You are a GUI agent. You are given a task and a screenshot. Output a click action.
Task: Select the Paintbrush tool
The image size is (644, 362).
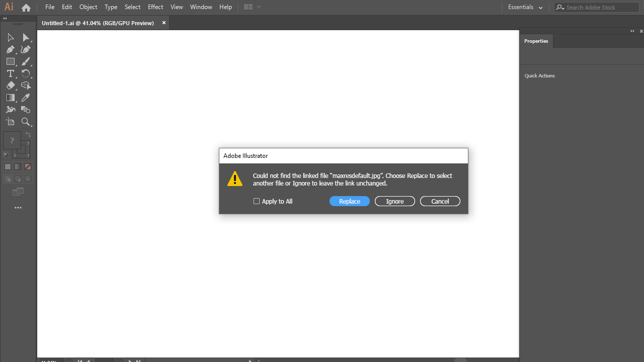click(26, 62)
